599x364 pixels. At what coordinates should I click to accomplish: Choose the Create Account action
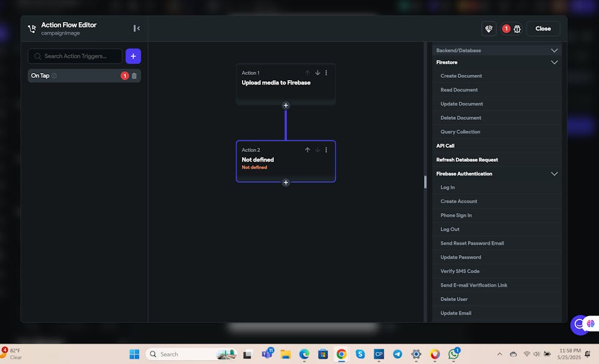(x=497, y=201)
